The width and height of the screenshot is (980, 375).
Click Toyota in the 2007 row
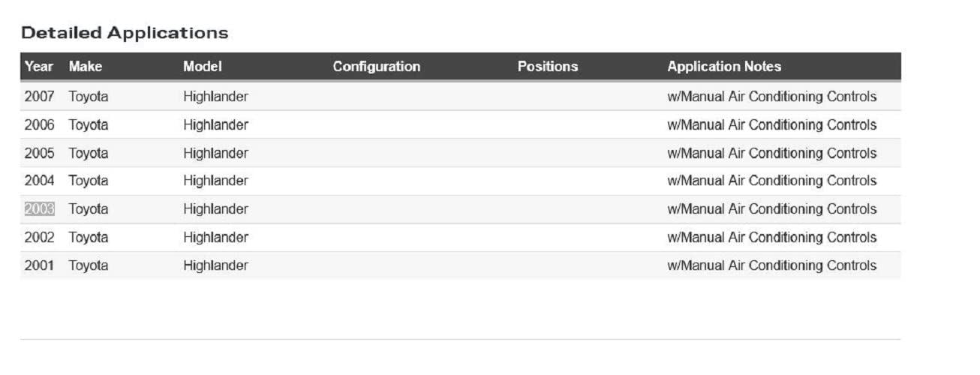89,97
